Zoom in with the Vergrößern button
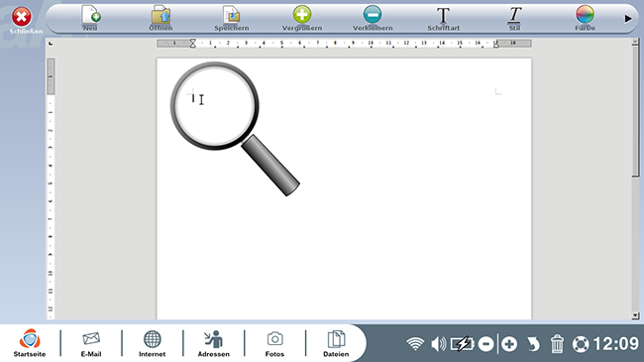Image resolution: width=644 pixels, height=362 pixels. (x=302, y=18)
